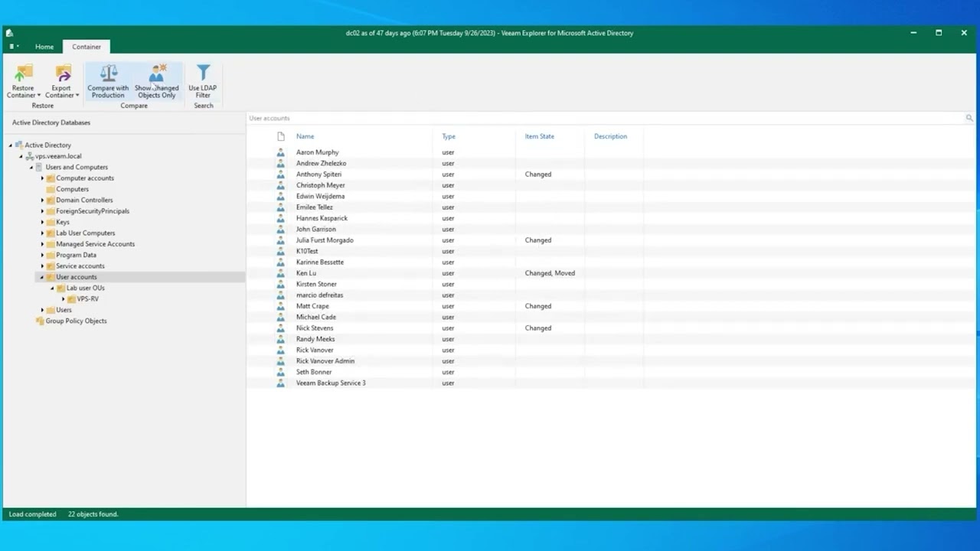Click user icon beside Aaron Murphy

pos(280,152)
